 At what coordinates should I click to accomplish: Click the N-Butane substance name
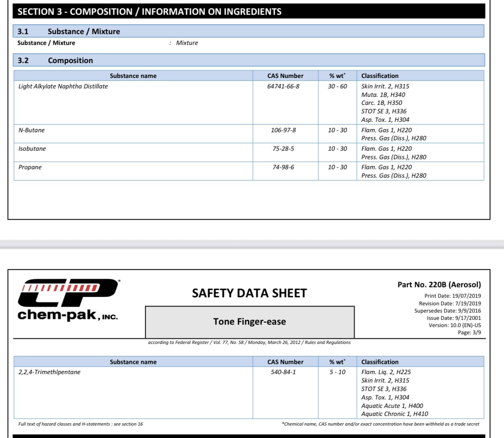[x=31, y=130]
